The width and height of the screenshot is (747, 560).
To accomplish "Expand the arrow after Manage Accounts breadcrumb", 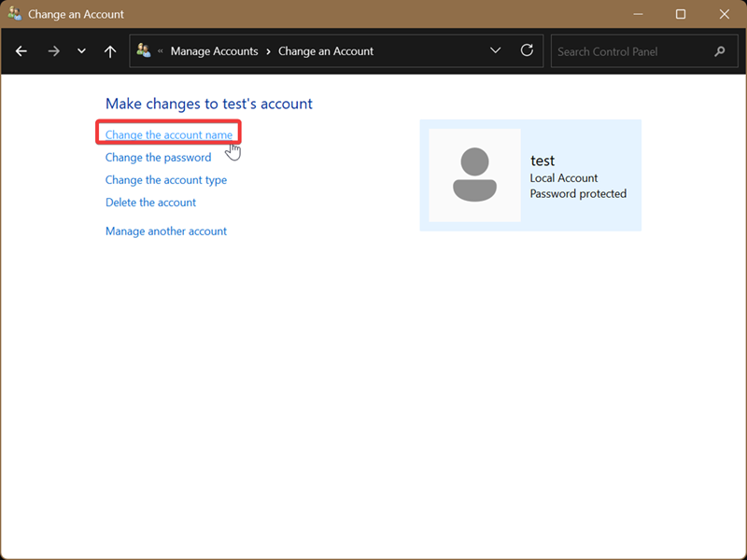I will click(268, 51).
